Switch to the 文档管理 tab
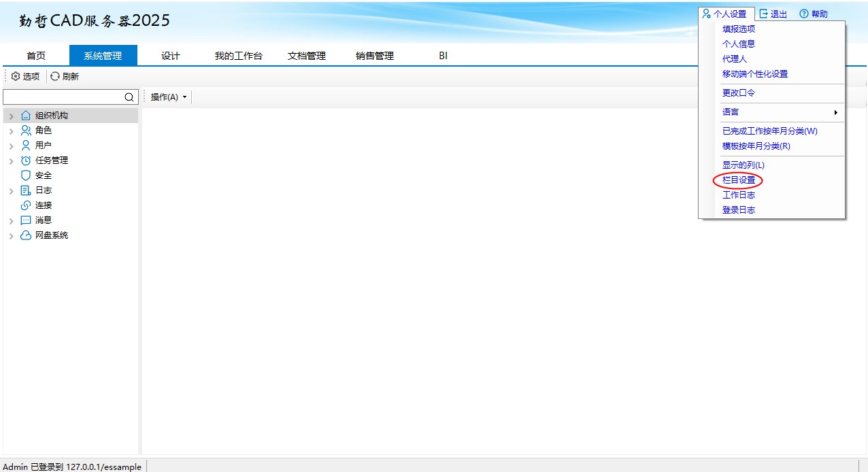 (x=307, y=56)
